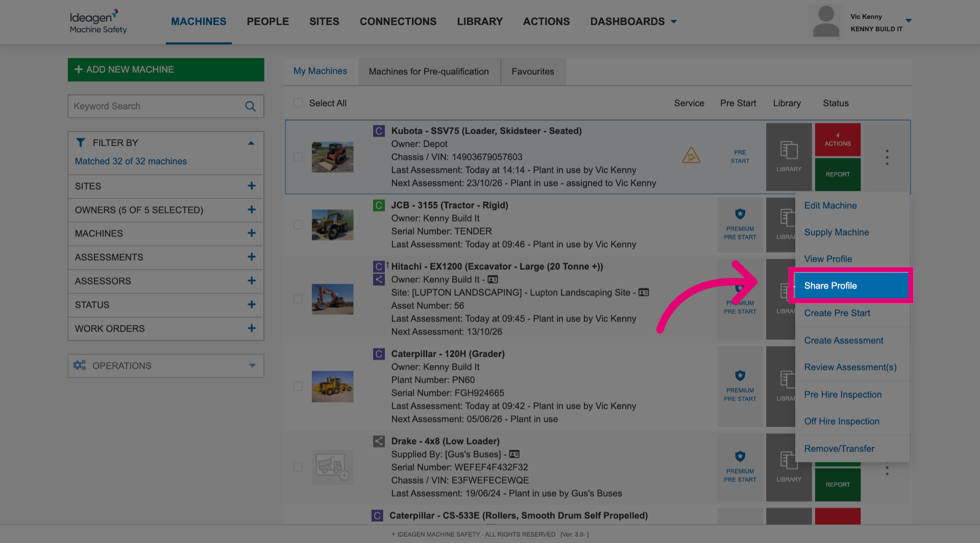The height and width of the screenshot is (543, 980).
Task: Open the OPERATIONS dropdown
Action: [165, 366]
